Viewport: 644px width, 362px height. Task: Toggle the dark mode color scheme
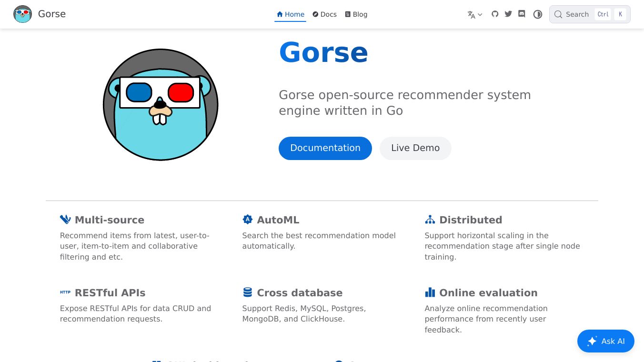538,14
